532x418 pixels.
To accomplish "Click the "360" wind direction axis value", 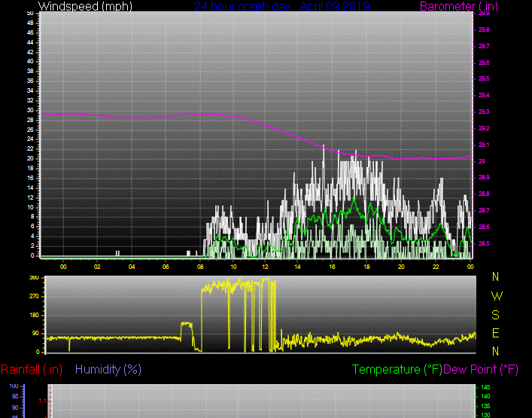I will (x=35, y=278).
